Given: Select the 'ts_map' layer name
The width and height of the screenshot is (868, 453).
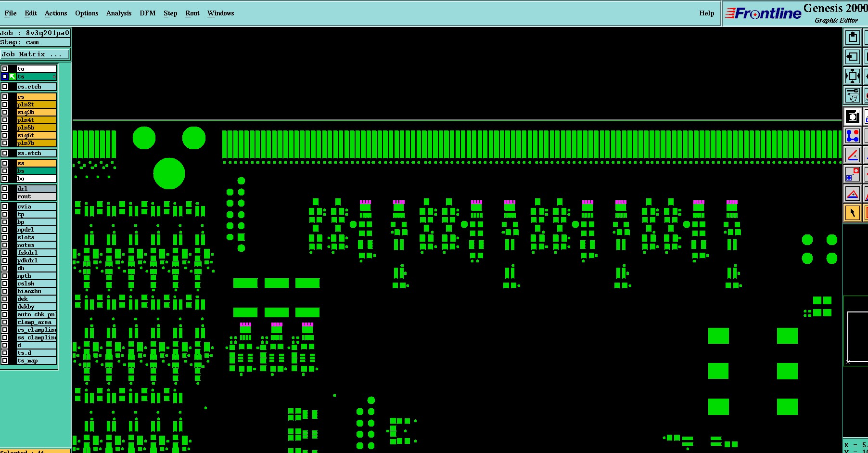Looking at the screenshot, I should click(37, 361).
